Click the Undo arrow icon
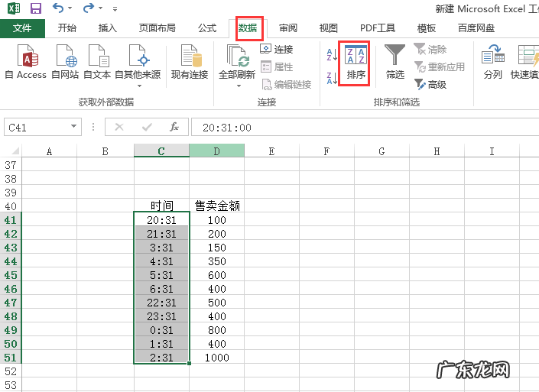The image size is (539, 392). pos(59,8)
